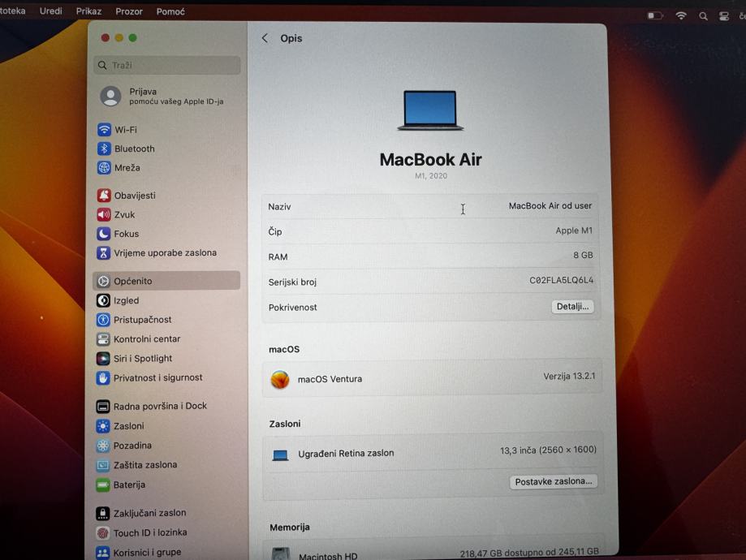Open Korisnici i grupe icon
This screenshot has height=560, width=746.
pyautogui.click(x=103, y=553)
